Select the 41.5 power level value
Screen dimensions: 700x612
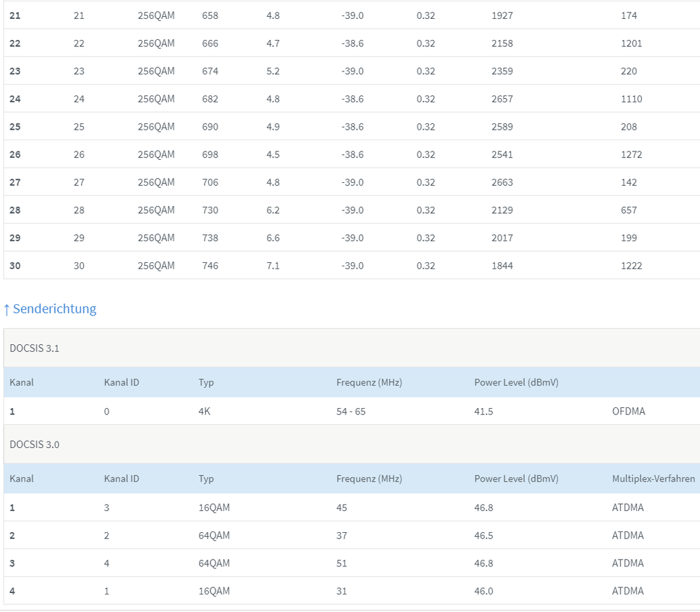tap(483, 412)
